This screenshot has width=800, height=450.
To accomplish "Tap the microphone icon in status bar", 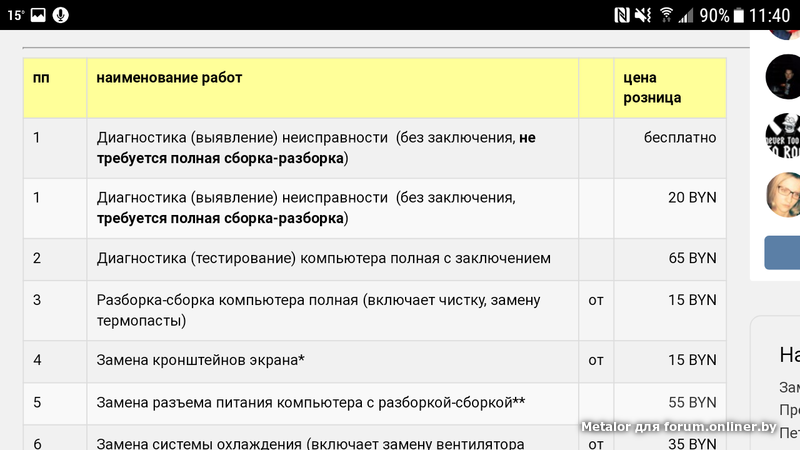I will (61, 15).
